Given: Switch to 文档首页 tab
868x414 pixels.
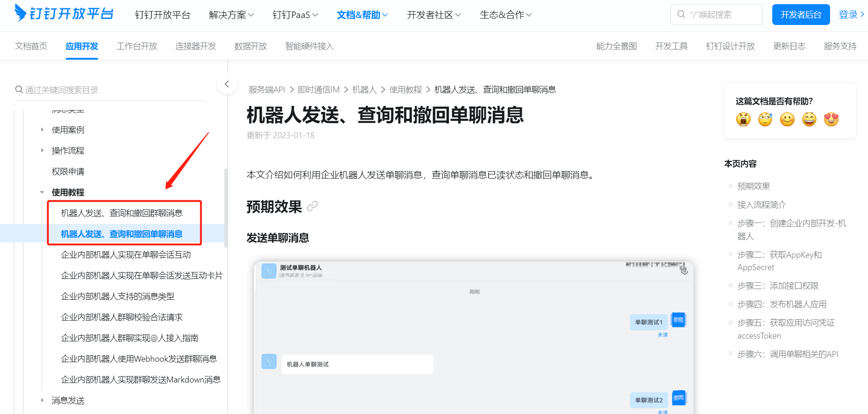Looking at the screenshot, I should [31, 46].
